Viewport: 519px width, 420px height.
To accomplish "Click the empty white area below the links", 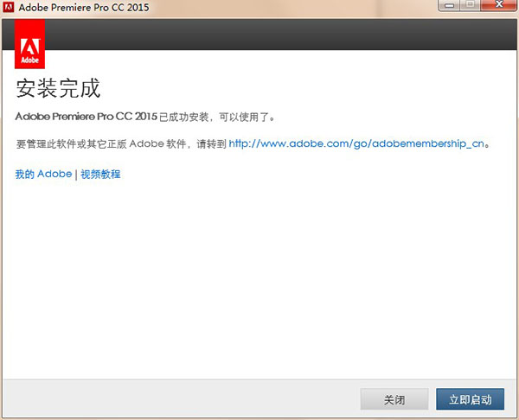I will (259, 277).
